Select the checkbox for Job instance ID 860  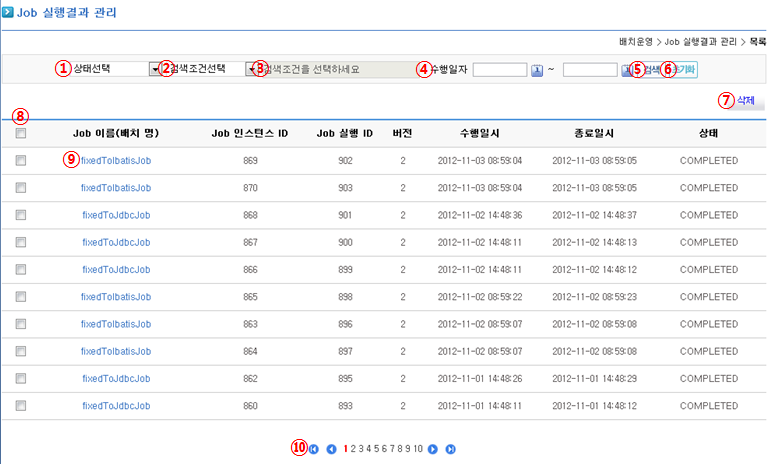[21, 406]
